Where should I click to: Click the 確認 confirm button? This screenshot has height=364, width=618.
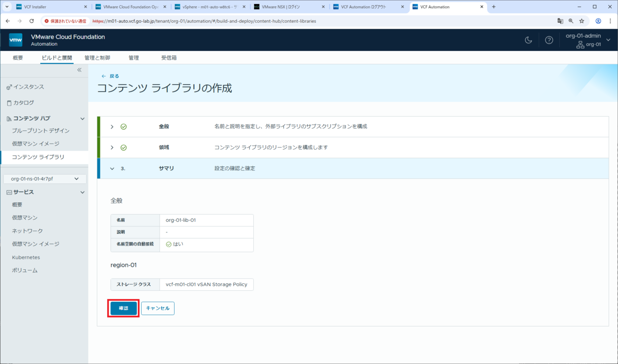click(x=124, y=308)
